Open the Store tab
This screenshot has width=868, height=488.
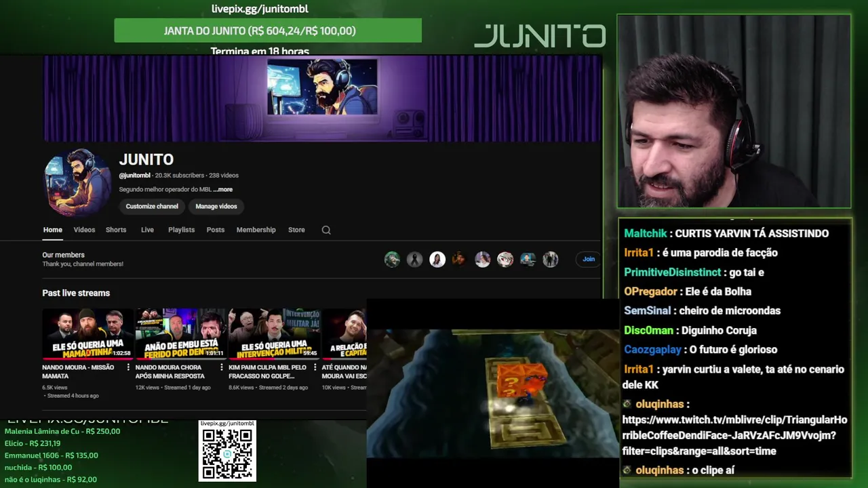296,230
